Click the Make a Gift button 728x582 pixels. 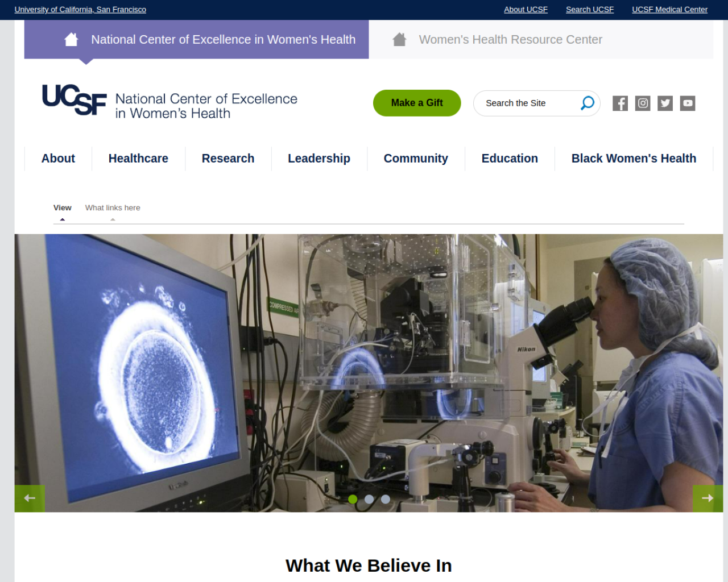[417, 103]
